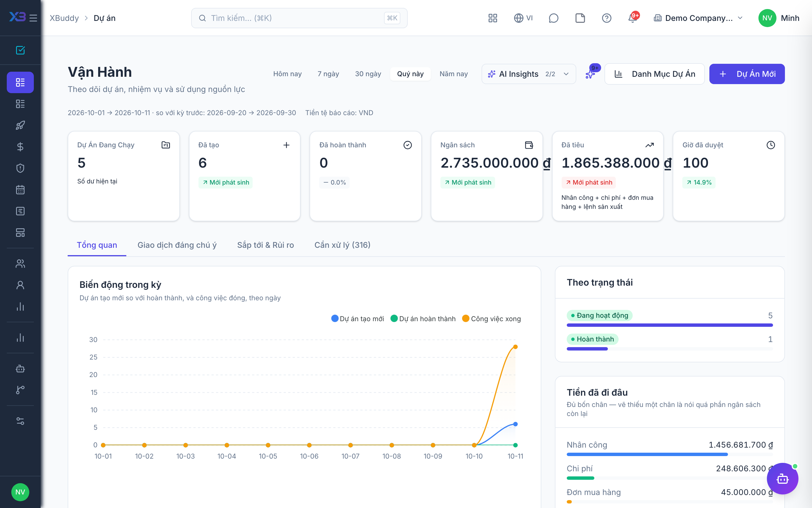Toggle the sidebar hamburger menu
Viewport: 812px width, 508px height.
click(33, 18)
